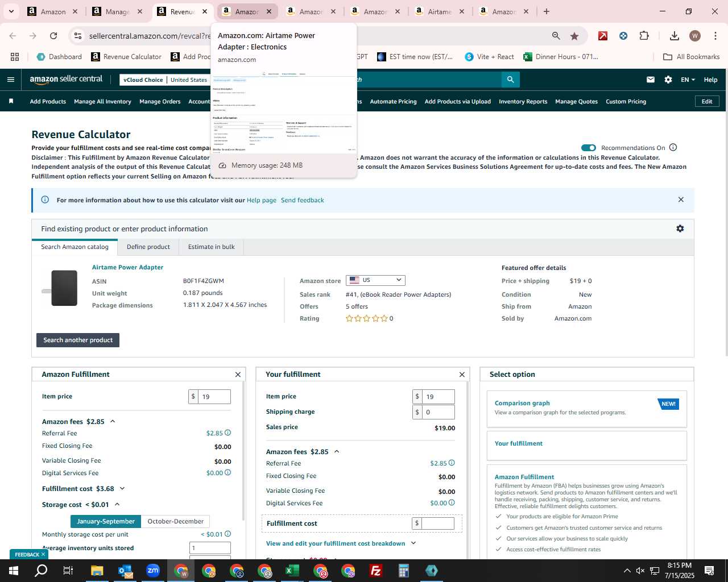Image resolution: width=728 pixels, height=582 pixels.
Task: Click the bookmark flag icon in navigation bar
Action: 11,101
